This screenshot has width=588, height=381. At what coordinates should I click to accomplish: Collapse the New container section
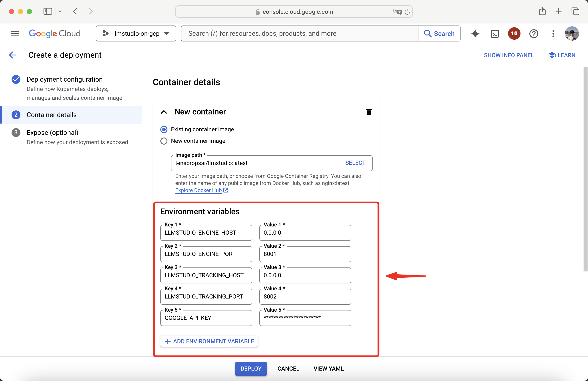164,112
